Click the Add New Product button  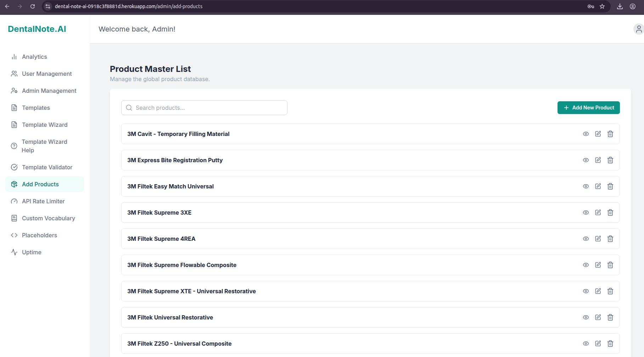click(x=588, y=108)
